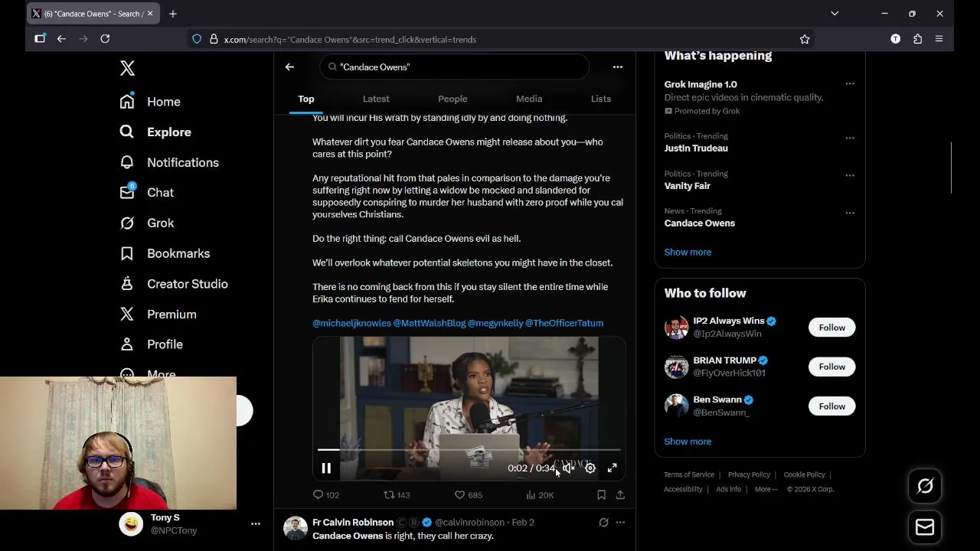Image resolution: width=980 pixels, height=551 pixels.
Task: Open options for Vanity Fair trend
Action: click(x=850, y=175)
